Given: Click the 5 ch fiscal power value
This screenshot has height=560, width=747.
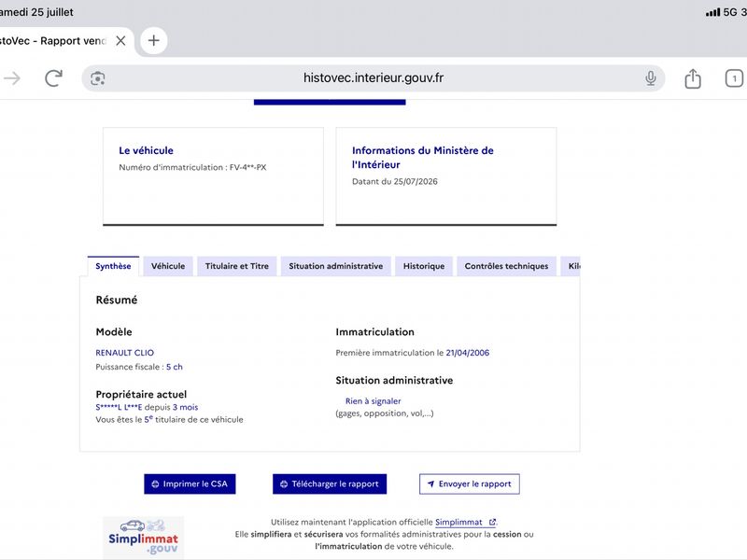Looking at the screenshot, I should coord(175,367).
